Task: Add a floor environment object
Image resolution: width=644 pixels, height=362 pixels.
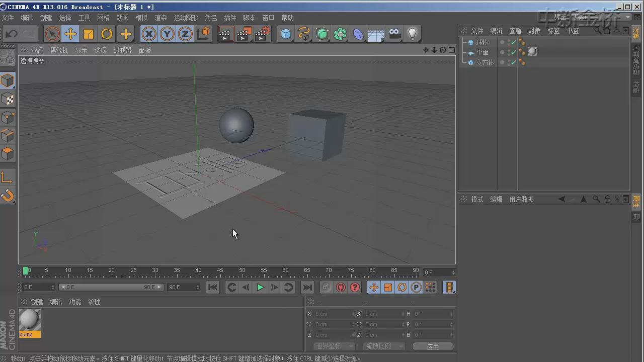Action: tap(376, 34)
